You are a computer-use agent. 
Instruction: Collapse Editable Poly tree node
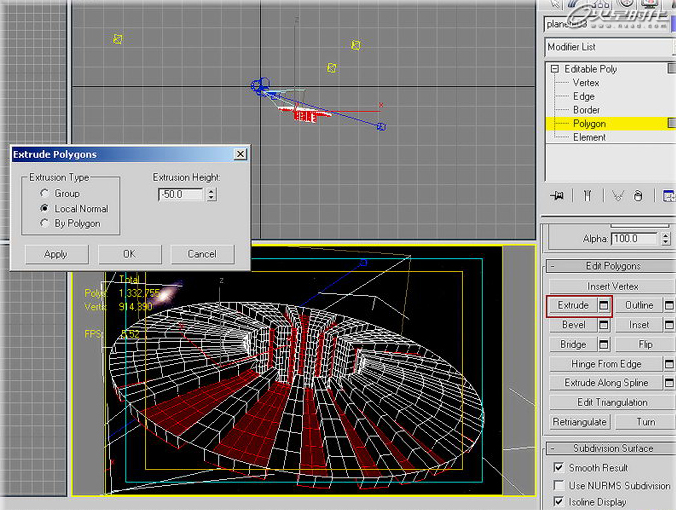click(555, 69)
